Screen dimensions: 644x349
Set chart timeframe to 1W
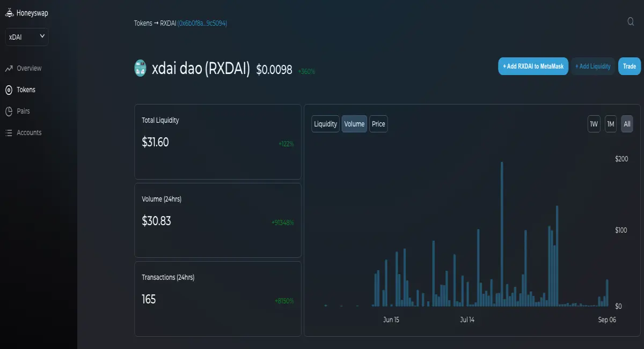click(x=594, y=124)
